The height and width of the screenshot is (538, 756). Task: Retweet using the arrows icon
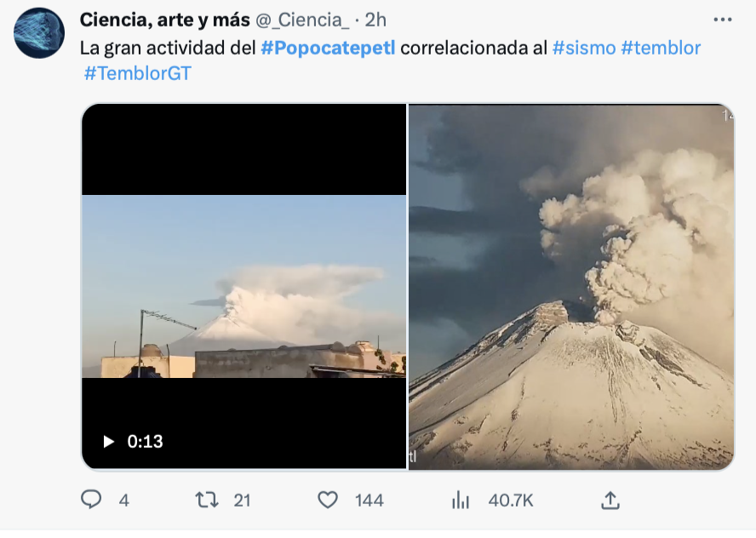click(207, 500)
